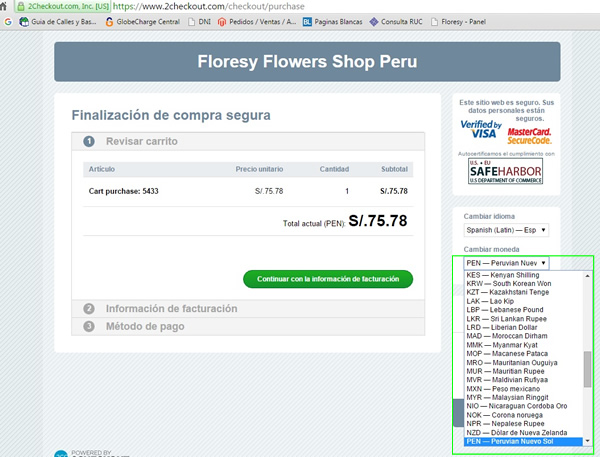This screenshot has width=600, height=457.
Task: Click the Cantidad column header
Action: (334, 169)
